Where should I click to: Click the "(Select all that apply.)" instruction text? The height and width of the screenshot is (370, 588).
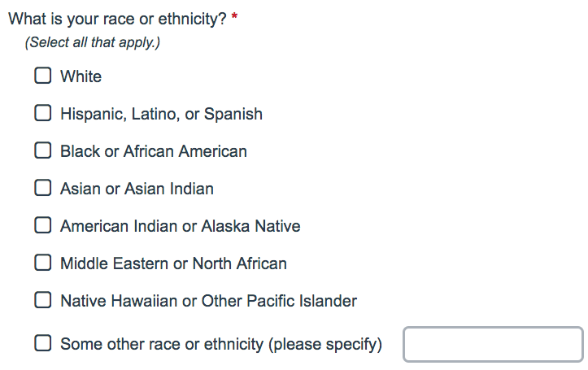93,42
